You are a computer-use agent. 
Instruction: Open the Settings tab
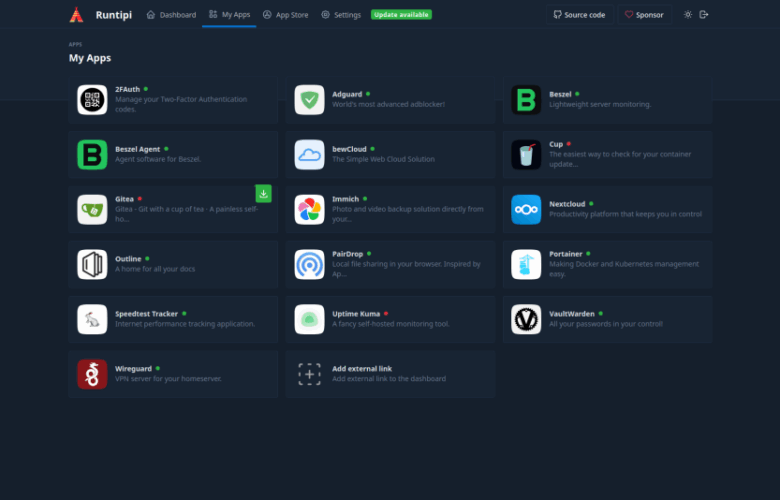tap(341, 15)
